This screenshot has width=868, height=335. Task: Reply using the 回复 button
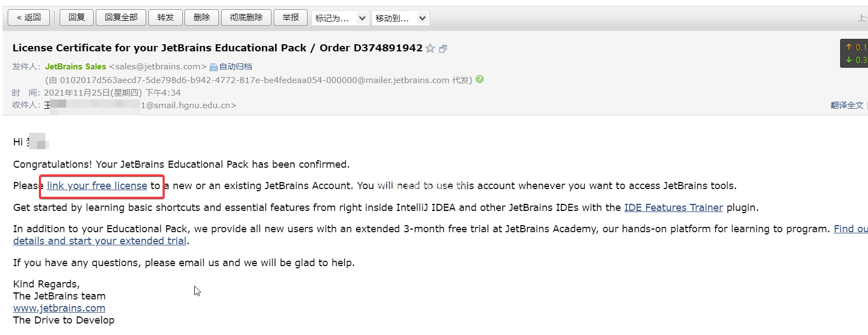(x=77, y=17)
